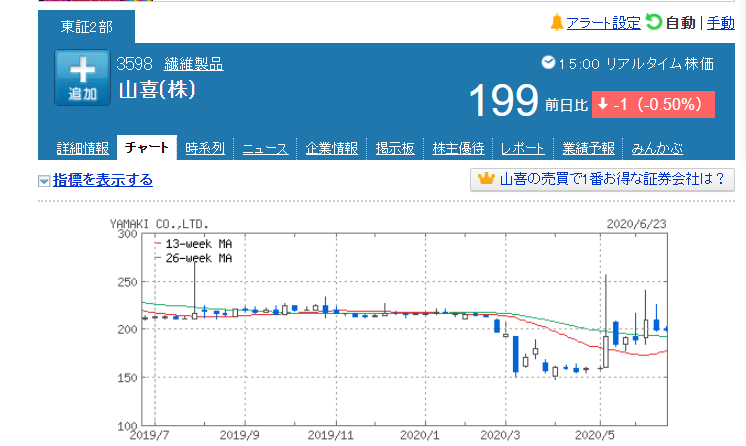Click the 300 price axis label

coord(127,234)
